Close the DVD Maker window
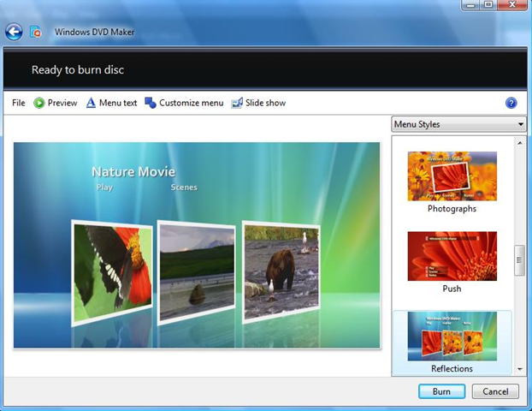 512,5
